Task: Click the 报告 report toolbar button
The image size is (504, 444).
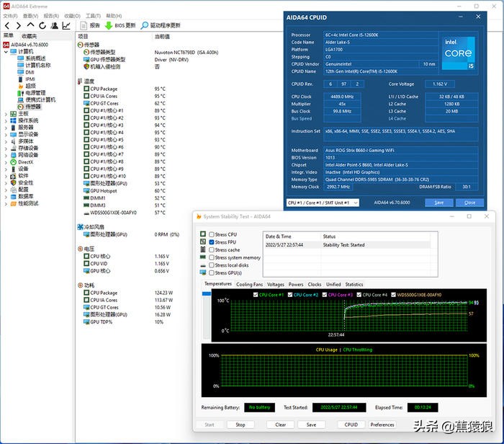Action: pos(90,25)
